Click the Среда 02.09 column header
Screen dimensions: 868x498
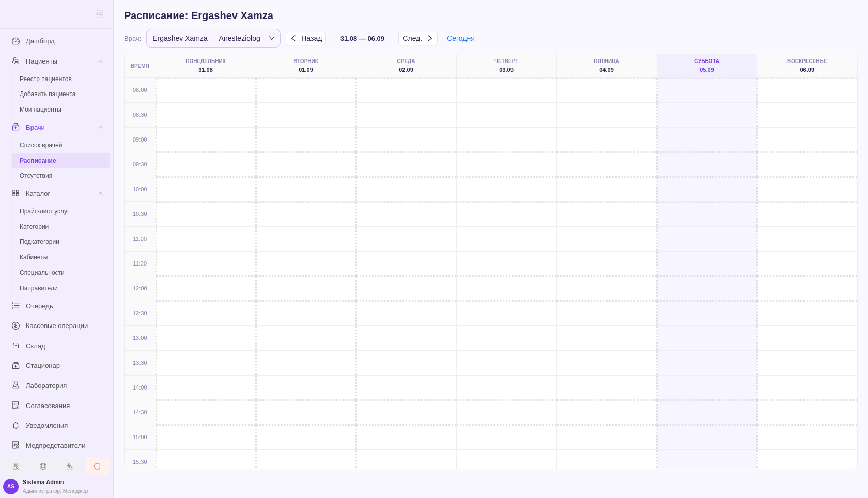[x=406, y=66]
